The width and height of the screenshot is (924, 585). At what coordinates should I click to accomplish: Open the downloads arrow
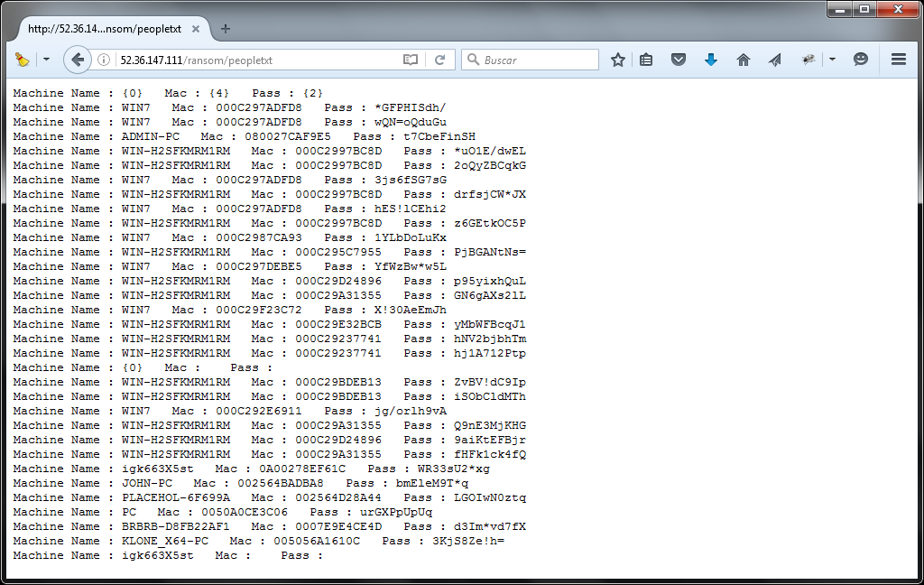tap(711, 60)
